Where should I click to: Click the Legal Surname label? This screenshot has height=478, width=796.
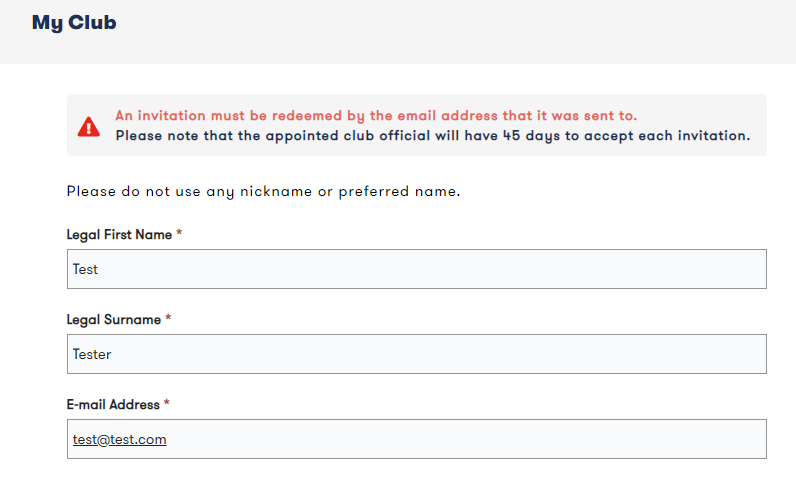[113, 320]
